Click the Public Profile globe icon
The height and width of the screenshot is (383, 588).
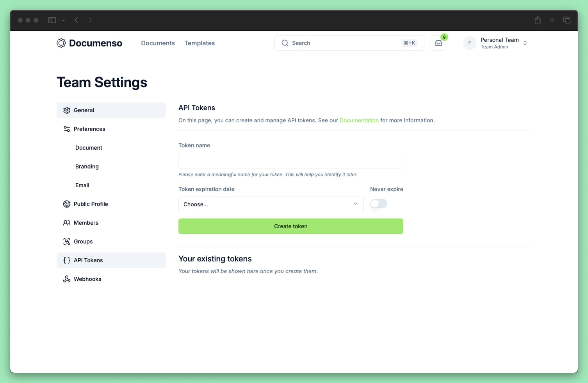pyautogui.click(x=66, y=204)
